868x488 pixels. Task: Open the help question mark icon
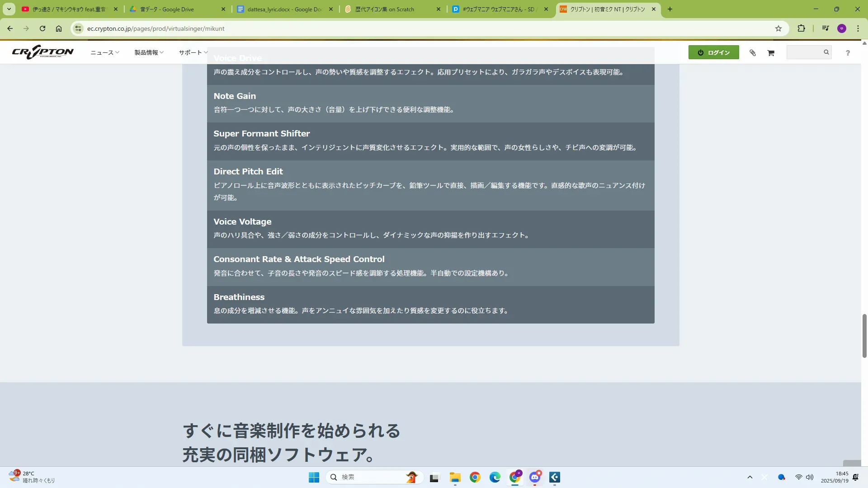tap(848, 53)
